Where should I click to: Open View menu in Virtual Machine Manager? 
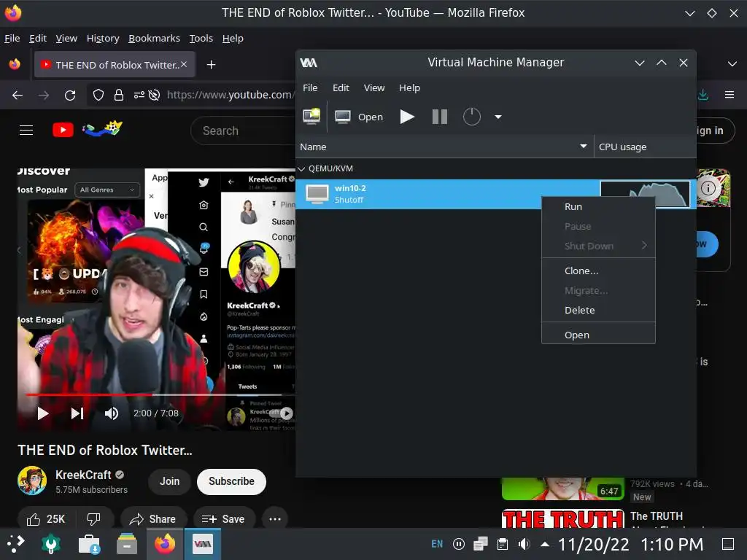(x=374, y=87)
